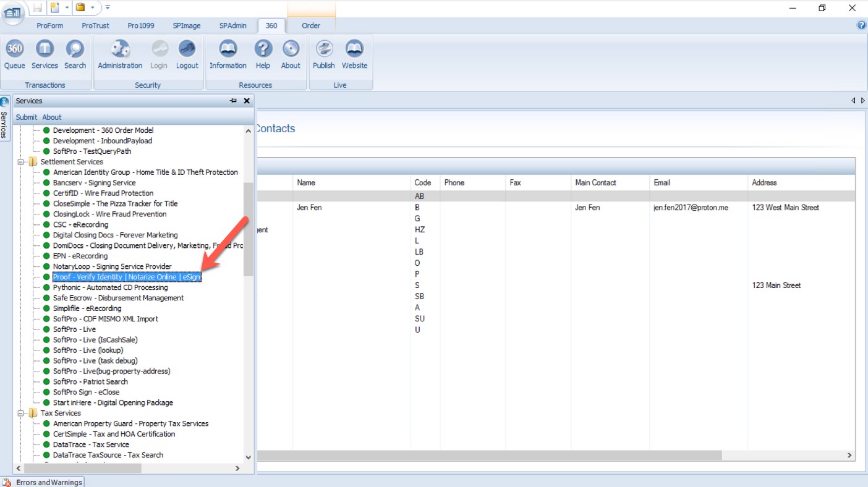Open Administration in the Security group
Viewport: 868px width, 487px height.
point(120,55)
